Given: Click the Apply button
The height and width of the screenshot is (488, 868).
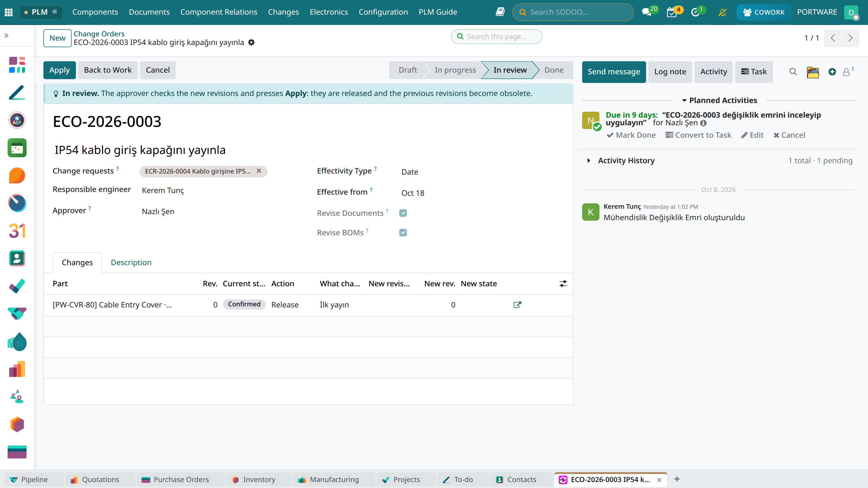Looking at the screenshot, I should point(59,70).
